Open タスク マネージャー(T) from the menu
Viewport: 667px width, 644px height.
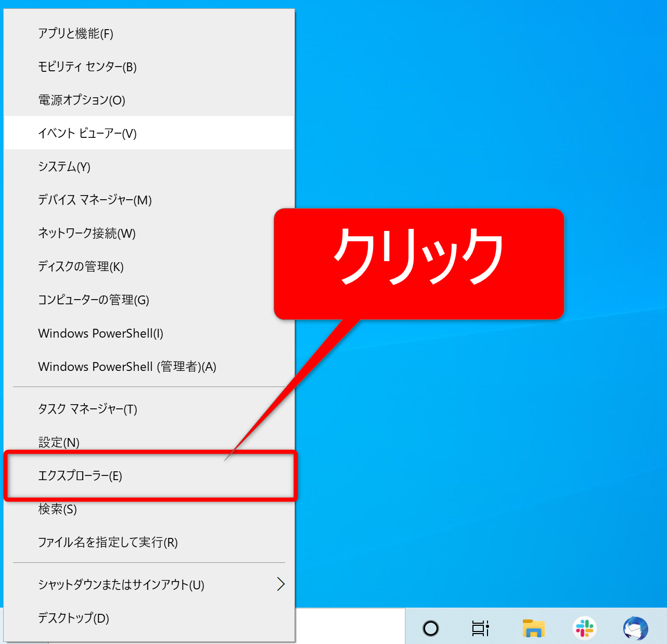coord(87,409)
